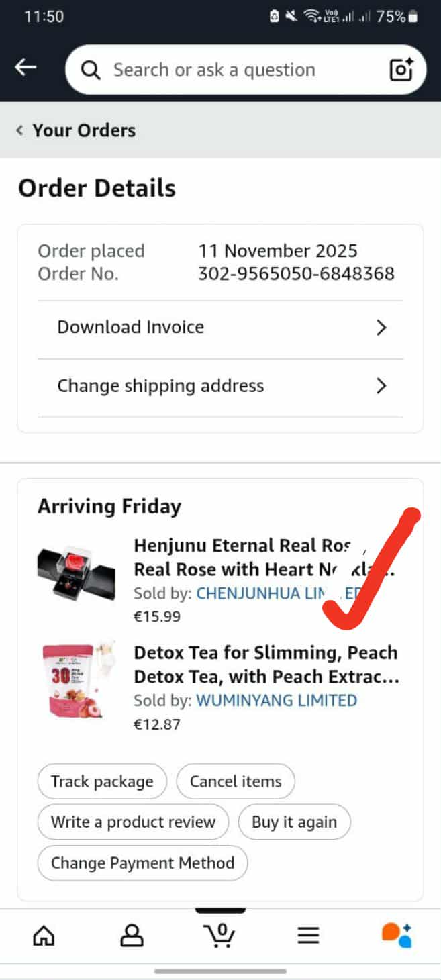
Task: Open the account profile icon
Action: point(132,934)
